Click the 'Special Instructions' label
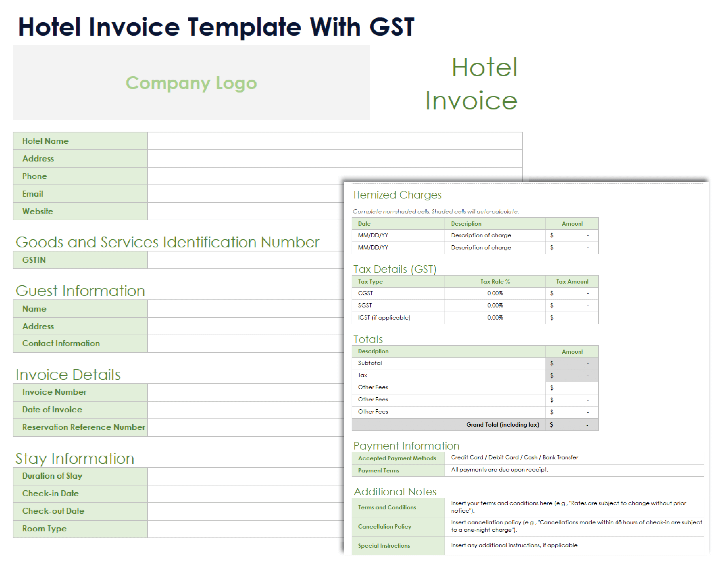The image size is (728, 563). click(398, 546)
